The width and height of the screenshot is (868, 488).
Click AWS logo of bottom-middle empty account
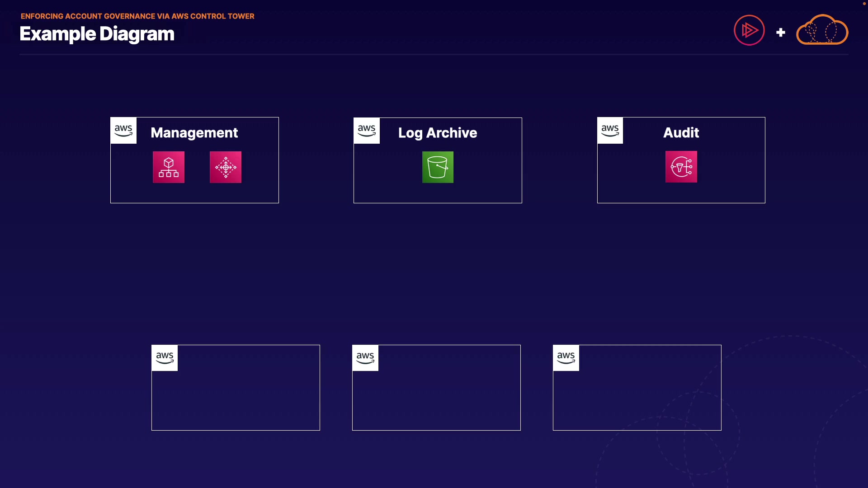tap(365, 358)
